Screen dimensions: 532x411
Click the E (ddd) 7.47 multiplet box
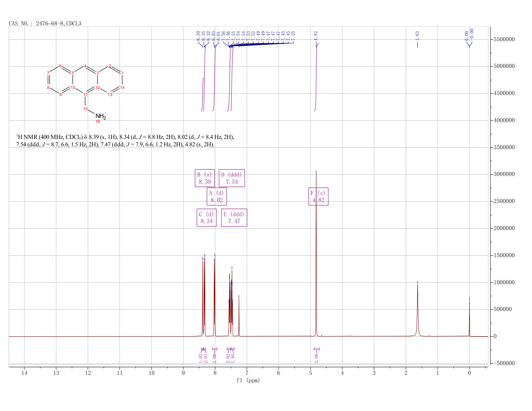[234, 218]
